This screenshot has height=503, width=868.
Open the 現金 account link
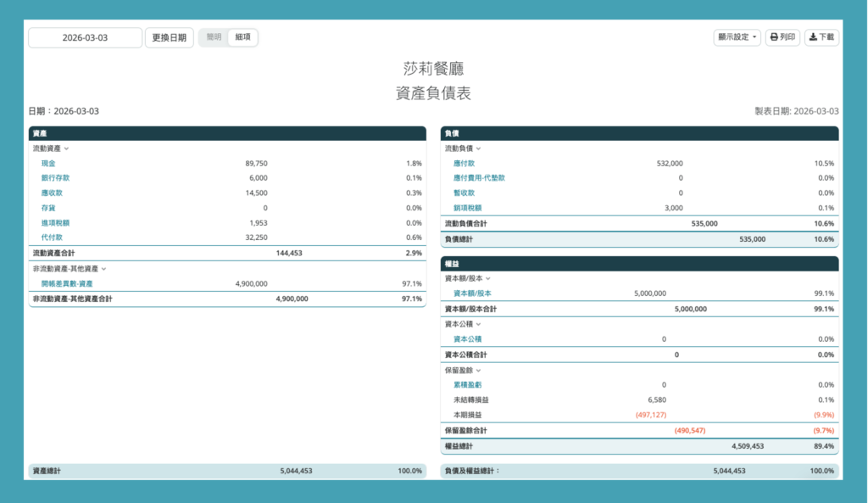(x=48, y=163)
